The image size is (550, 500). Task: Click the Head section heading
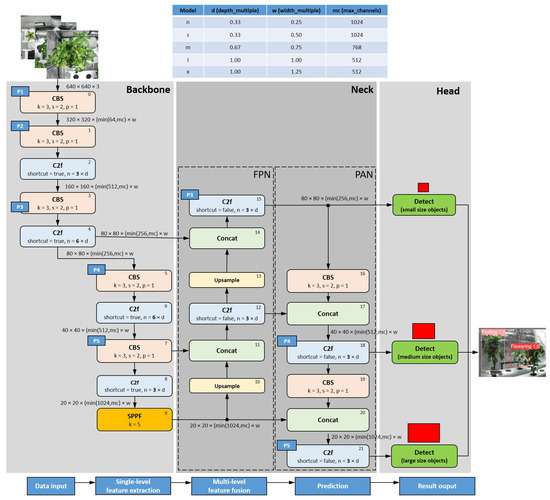coord(448,91)
